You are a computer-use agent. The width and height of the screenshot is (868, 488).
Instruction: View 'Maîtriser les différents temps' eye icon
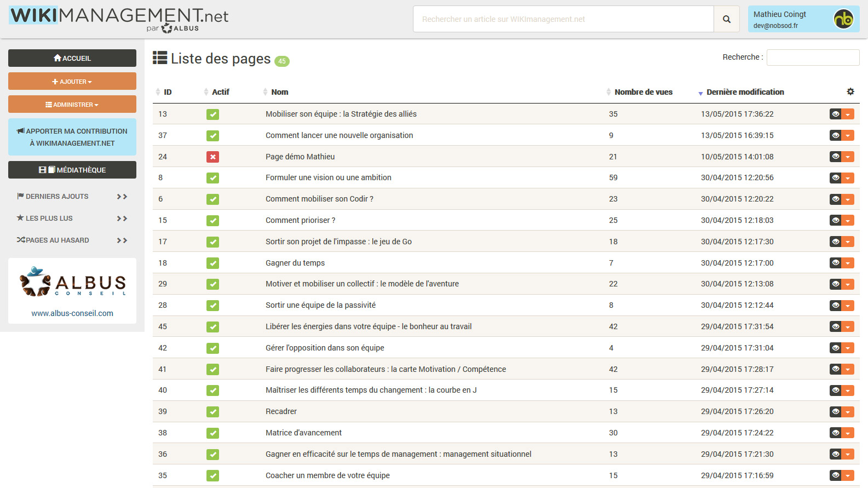pos(835,390)
